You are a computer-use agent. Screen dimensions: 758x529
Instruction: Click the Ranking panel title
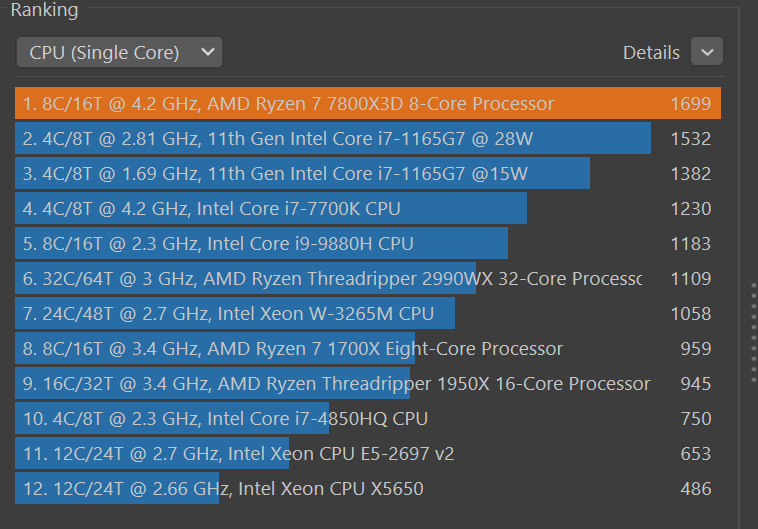tap(44, 11)
